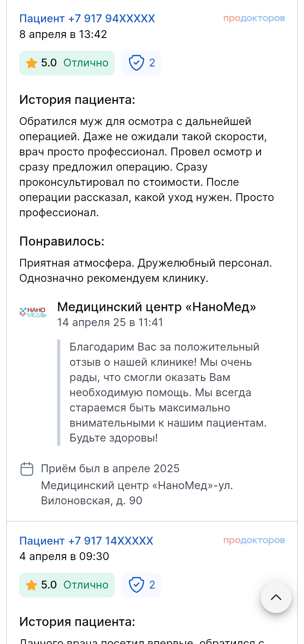The height and width of the screenshot is (644, 304).
Task: Select second review date 4 апреля в 09:30
Action: [x=64, y=556]
